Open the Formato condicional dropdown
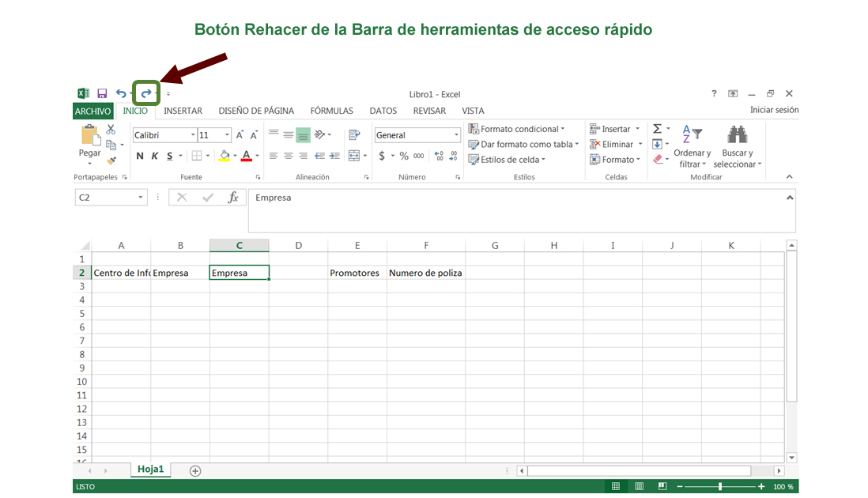 click(x=516, y=129)
